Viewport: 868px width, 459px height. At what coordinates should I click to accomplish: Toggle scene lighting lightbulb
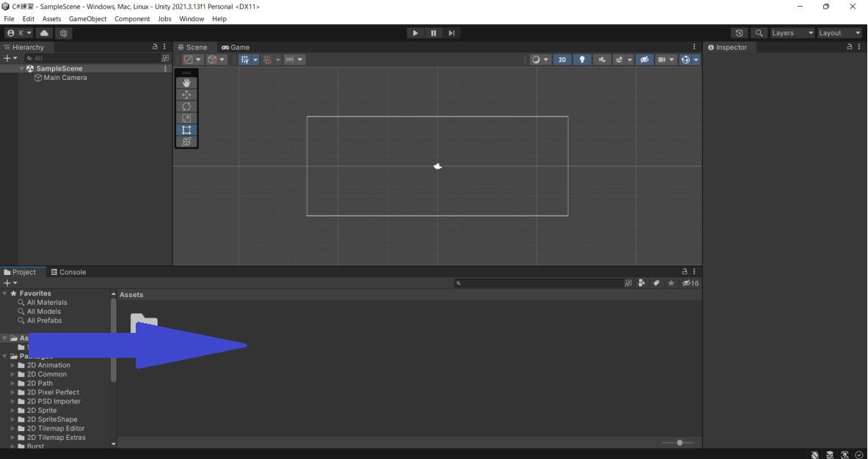tap(583, 59)
